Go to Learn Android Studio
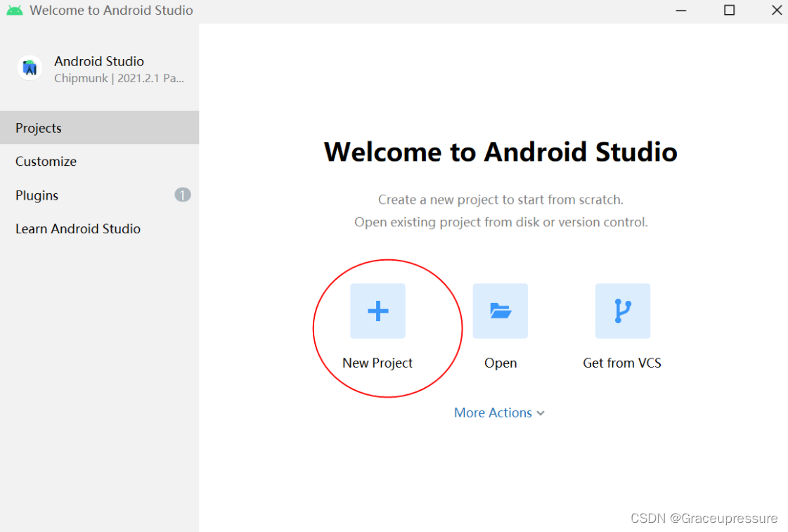 [x=100, y=228]
